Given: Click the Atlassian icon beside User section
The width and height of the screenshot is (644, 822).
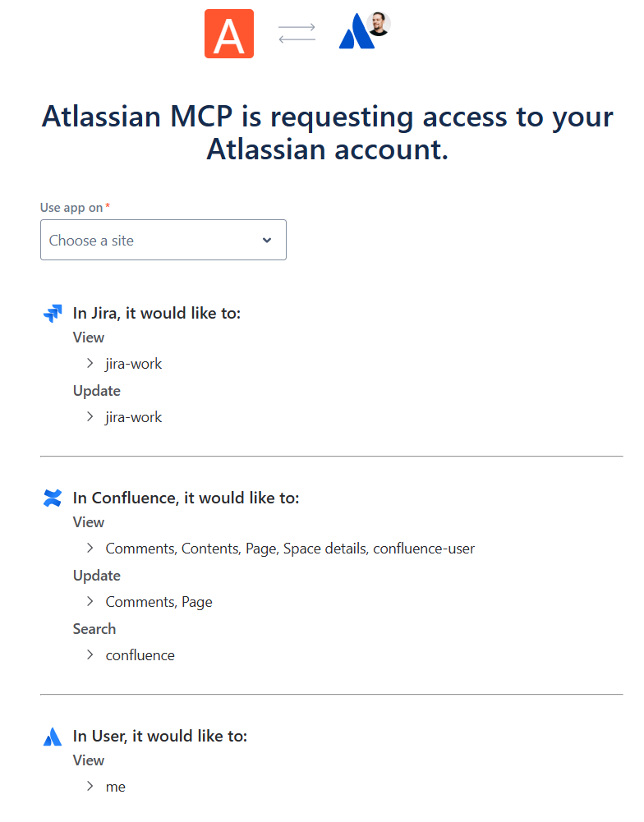Looking at the screenshot, I should pyautogui.click(x=53, y=737).
